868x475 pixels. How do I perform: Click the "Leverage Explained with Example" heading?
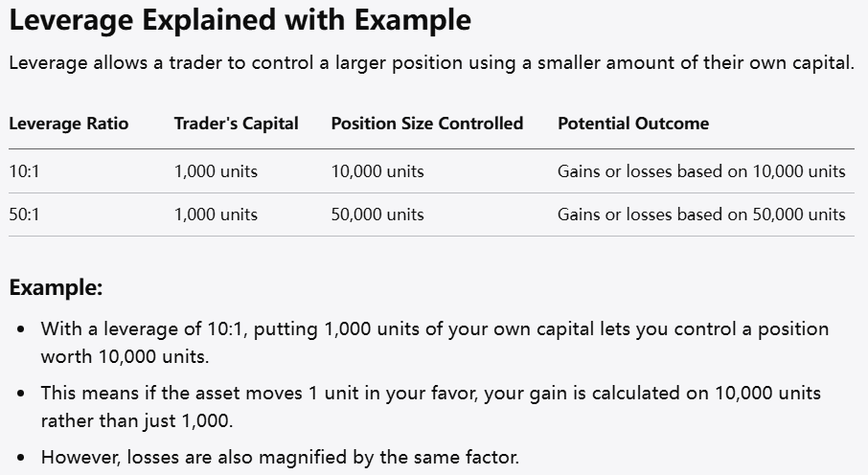coord(240,21)
